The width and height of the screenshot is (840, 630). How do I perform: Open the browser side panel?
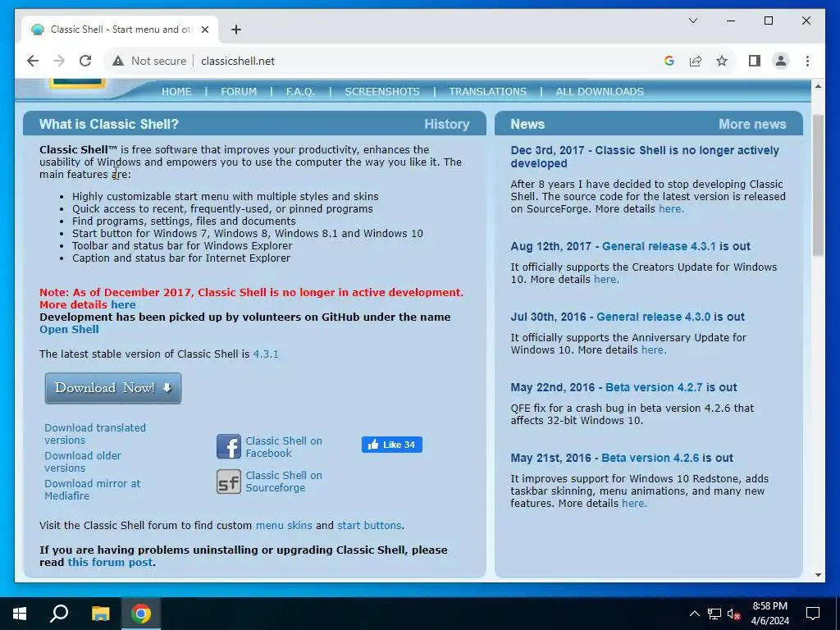755,61
